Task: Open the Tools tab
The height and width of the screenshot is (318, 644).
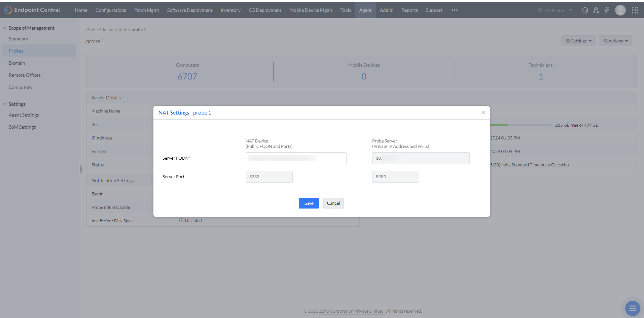Action: tap(346, 10)
